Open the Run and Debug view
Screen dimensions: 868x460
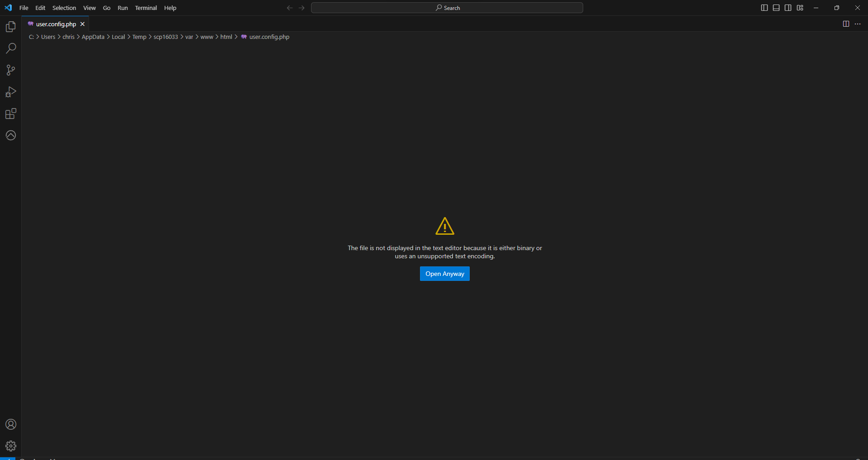(11, 92)
